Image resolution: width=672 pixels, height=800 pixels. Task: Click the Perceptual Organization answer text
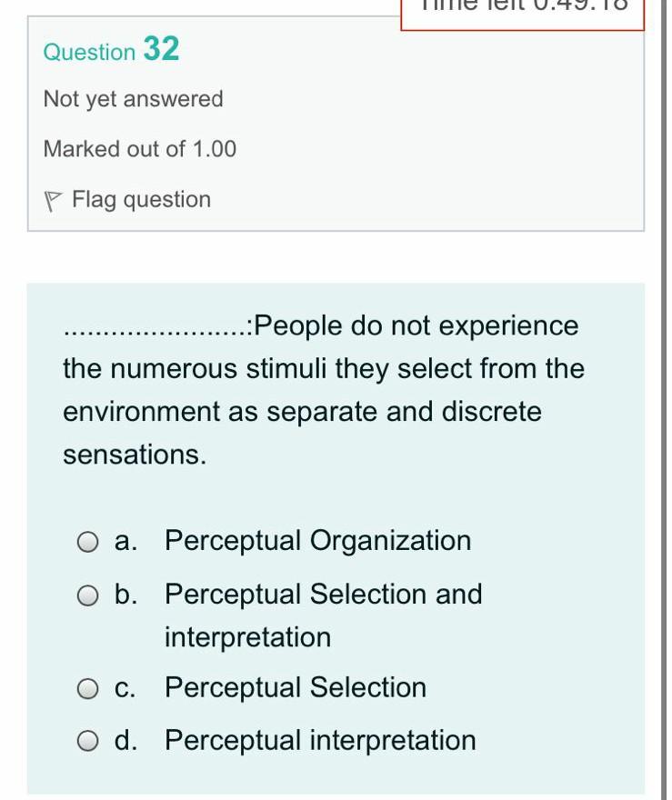click(x=316, y=540)
